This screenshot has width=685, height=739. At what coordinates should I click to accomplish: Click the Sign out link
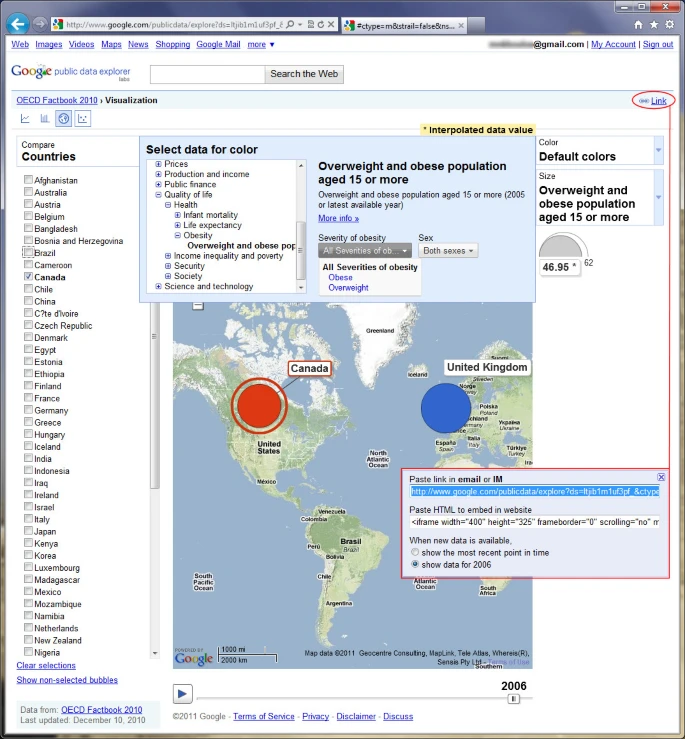658,44
